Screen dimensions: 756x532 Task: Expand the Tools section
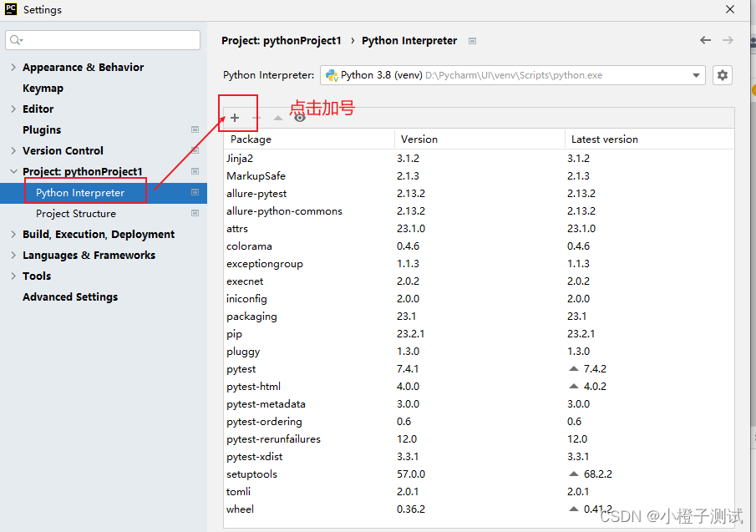pos(13,276)
